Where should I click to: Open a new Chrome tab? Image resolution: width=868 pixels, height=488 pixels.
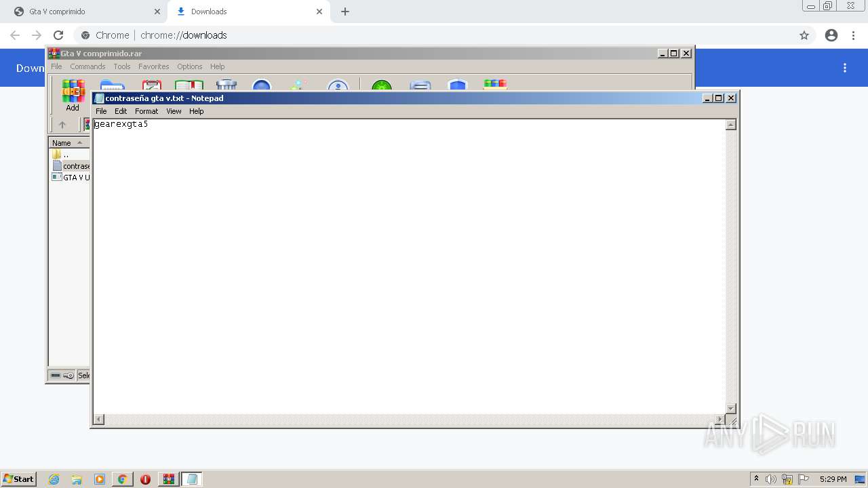[345, 12]
